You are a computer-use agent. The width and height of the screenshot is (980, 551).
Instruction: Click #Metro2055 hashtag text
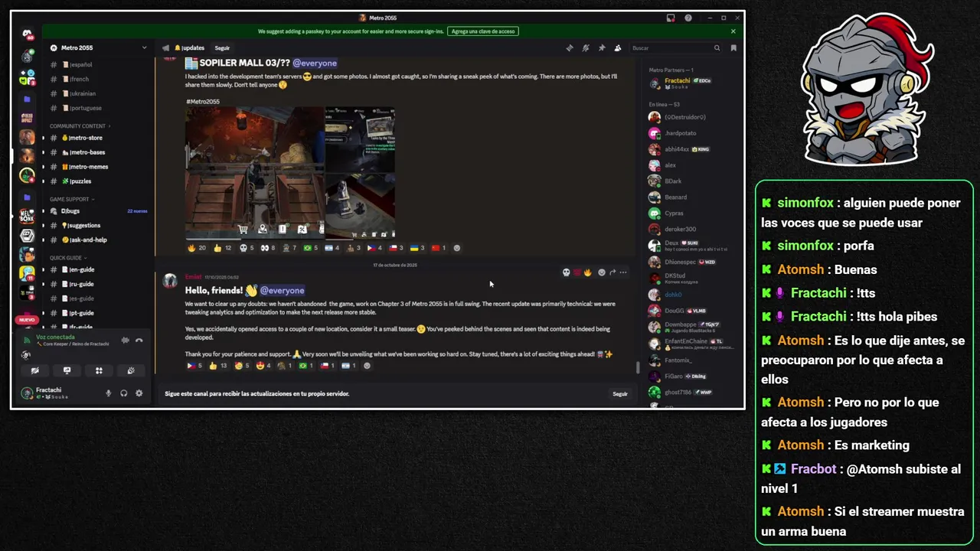click(x=203, y=102)
